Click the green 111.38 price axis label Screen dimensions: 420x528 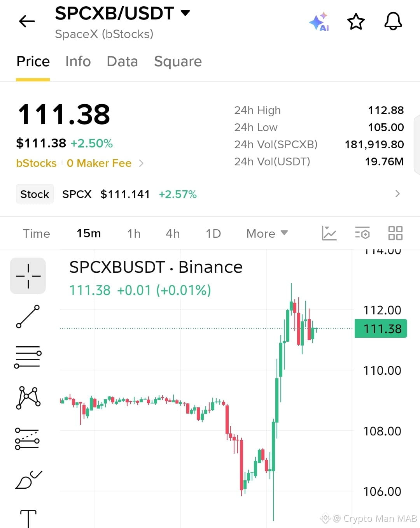point(381,329)
